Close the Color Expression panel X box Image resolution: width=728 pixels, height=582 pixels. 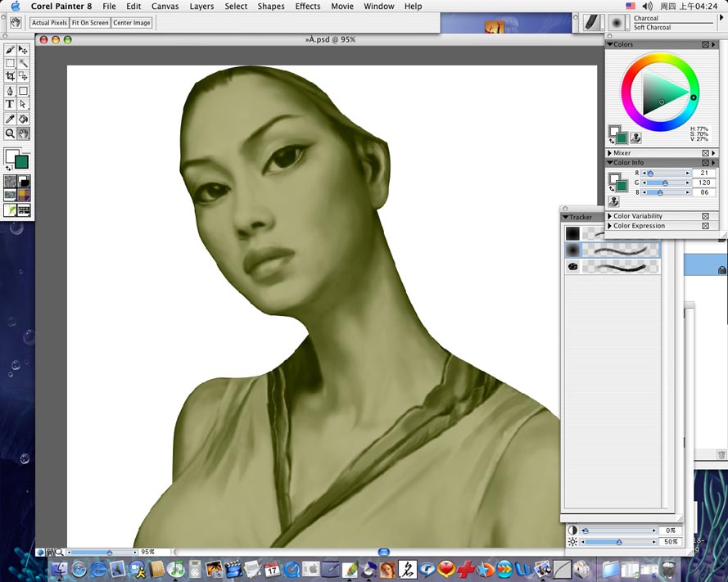[x=705, y=226]
